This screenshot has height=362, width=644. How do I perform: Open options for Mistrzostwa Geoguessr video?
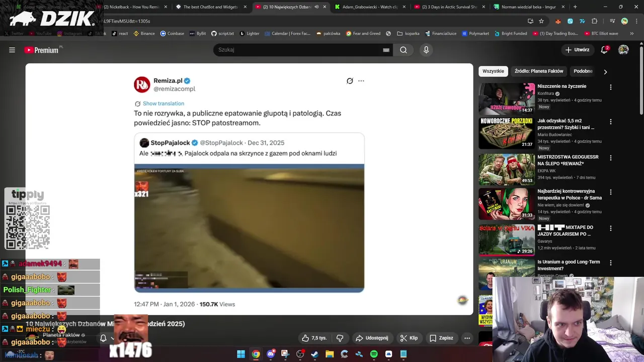pyautogui.click(x=611, y=158)
